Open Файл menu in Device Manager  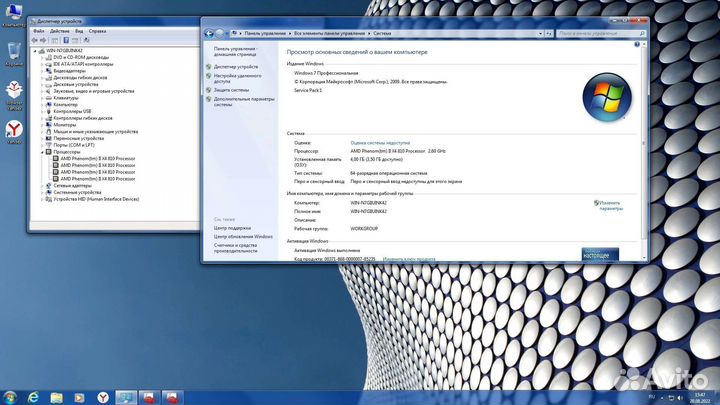(x=39, y=31)
